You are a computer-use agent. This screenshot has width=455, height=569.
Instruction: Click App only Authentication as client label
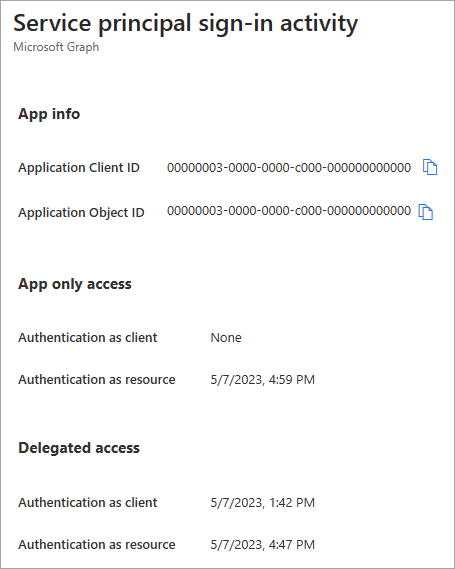click(87, 337)
